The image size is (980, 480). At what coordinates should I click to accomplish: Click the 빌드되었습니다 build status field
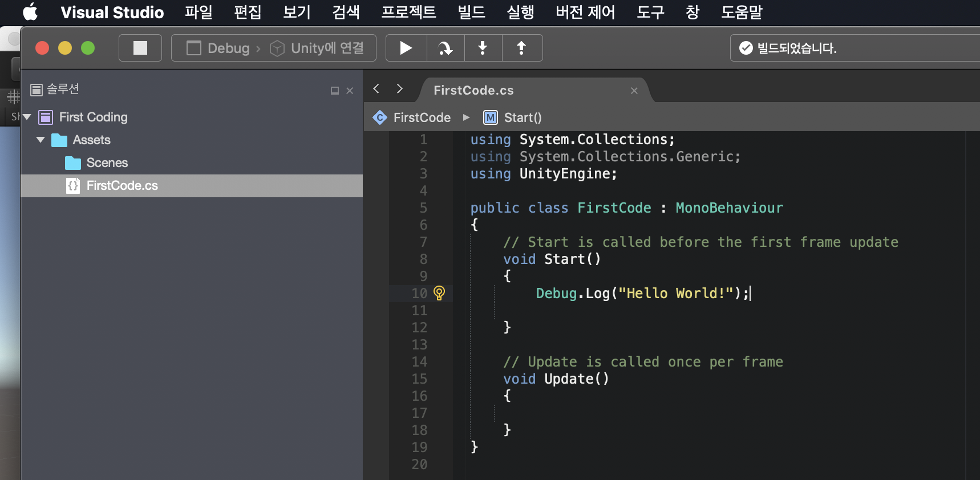coord(855,48)
